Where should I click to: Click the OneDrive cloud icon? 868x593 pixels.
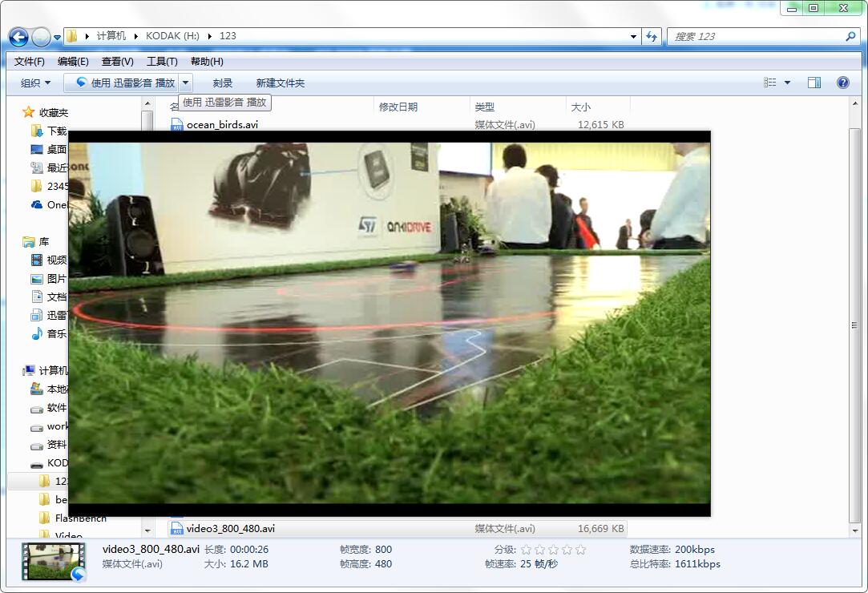point(37,204)
